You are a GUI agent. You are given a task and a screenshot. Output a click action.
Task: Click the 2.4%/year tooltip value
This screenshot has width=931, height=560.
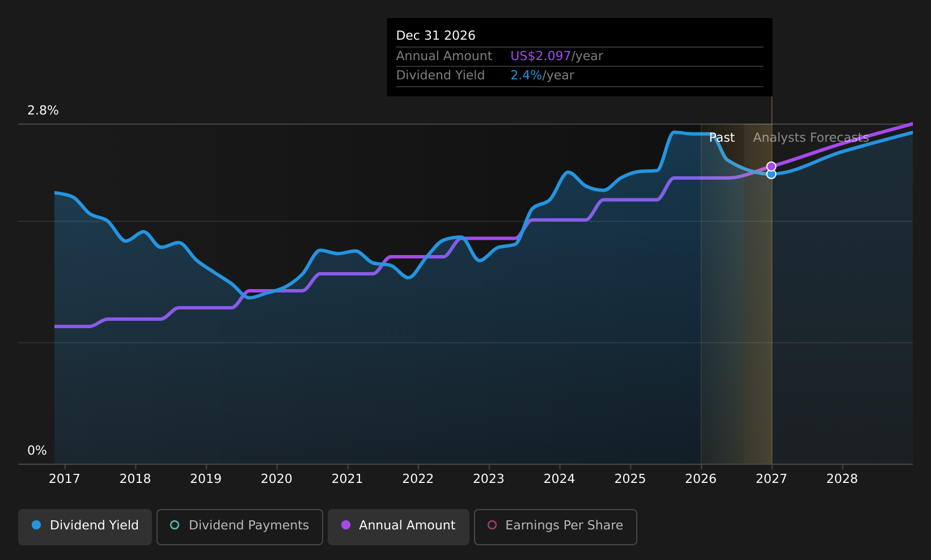542,75
